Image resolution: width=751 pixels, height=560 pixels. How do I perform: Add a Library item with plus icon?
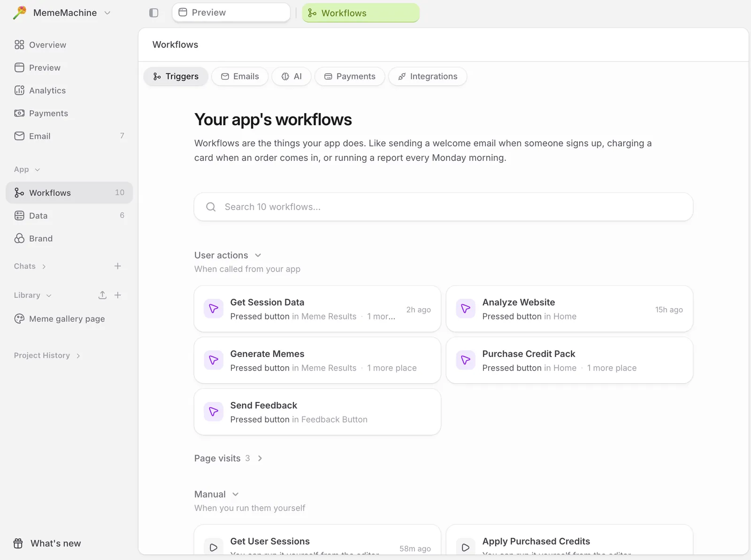click(118, 295)
